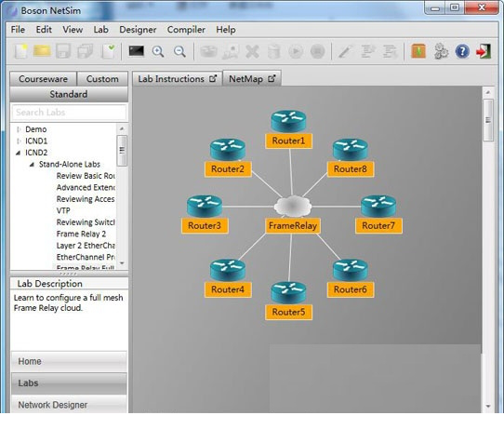
Task: Click the Search Labs input field
Action: point(69,113)
